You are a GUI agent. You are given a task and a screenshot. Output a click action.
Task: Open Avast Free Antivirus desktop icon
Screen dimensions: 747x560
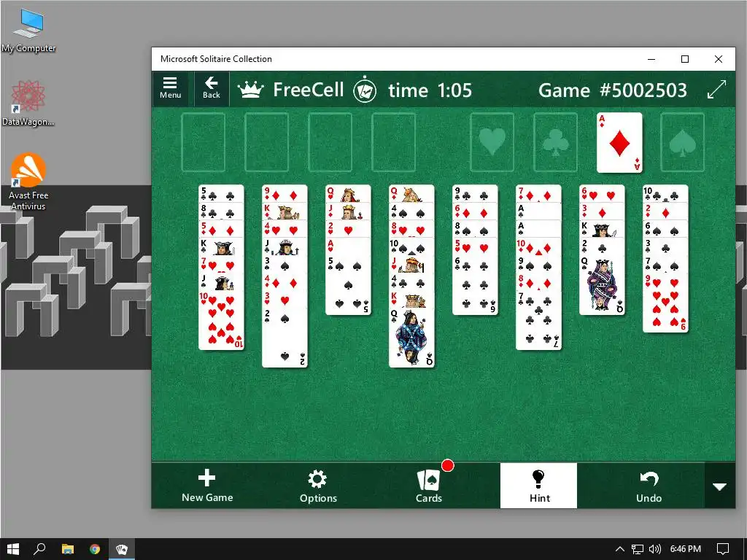28,182
